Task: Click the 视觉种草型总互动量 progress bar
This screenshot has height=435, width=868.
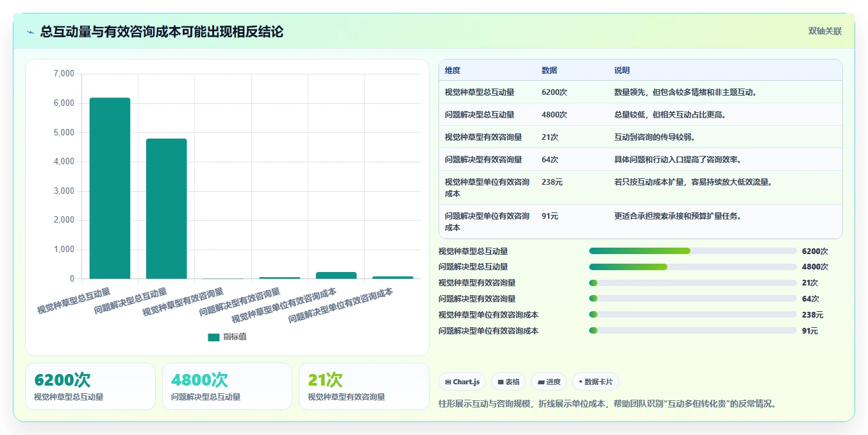Action: pos(693,252)
